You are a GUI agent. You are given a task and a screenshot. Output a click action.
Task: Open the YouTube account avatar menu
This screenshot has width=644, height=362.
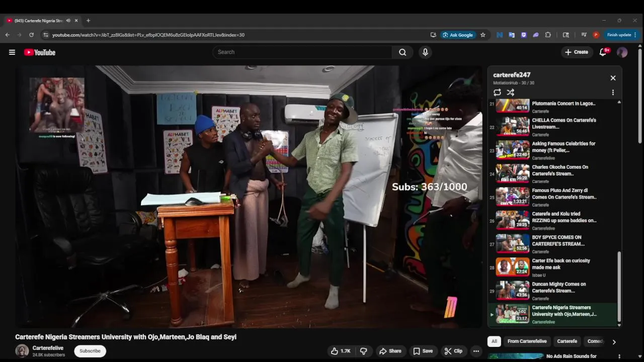(622, 52)
